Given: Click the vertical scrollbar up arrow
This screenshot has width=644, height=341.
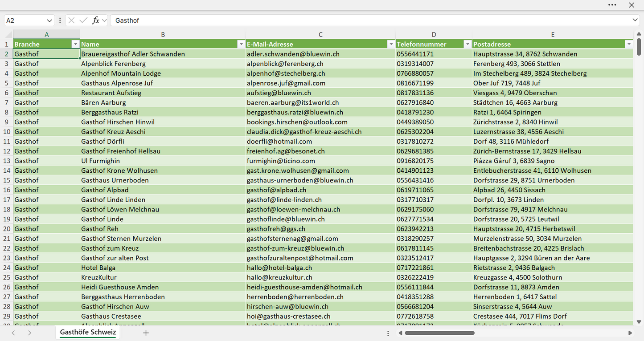Looking at the screenshot, I should click(x=639, y=33).
